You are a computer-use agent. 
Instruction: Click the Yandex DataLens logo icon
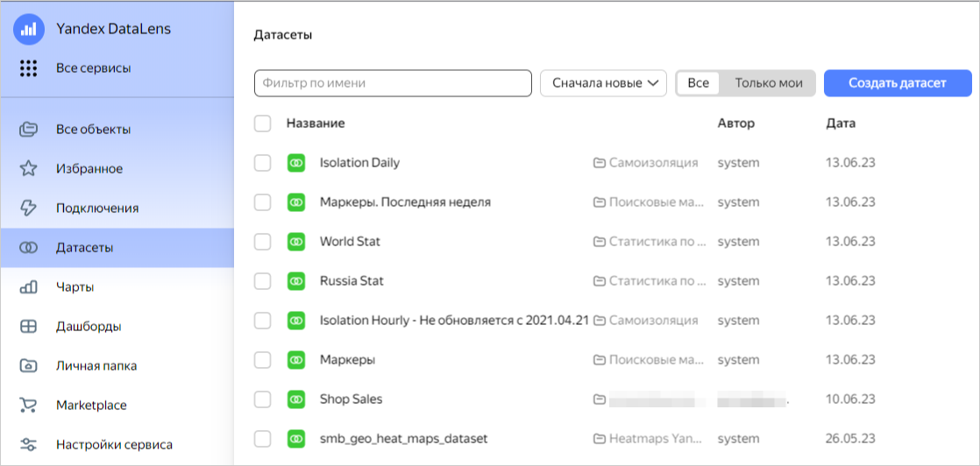coord(29,29)
